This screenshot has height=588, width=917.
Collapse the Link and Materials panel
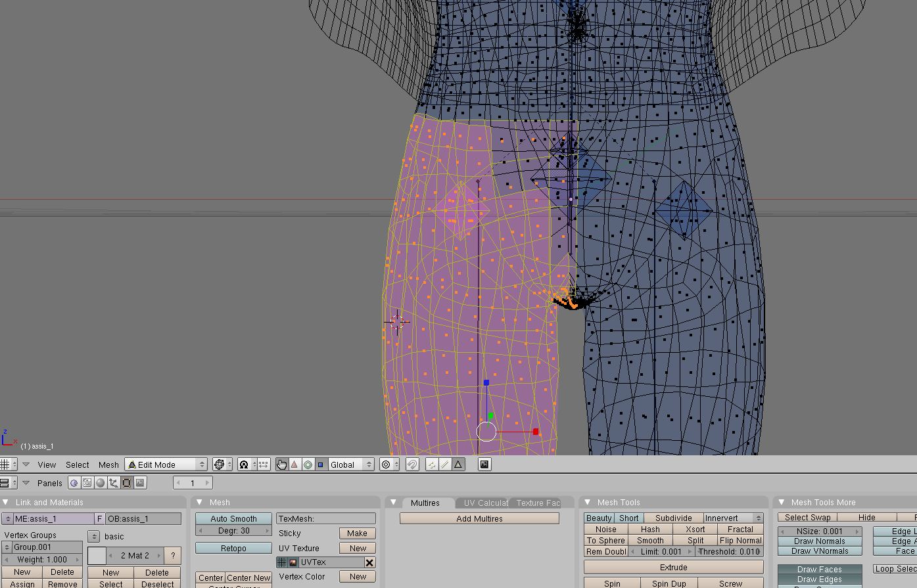[x=6, y=503]
